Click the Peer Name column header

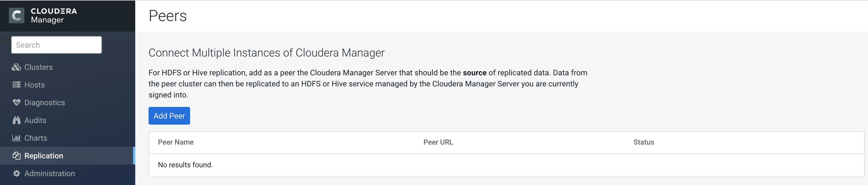point(176,142)
